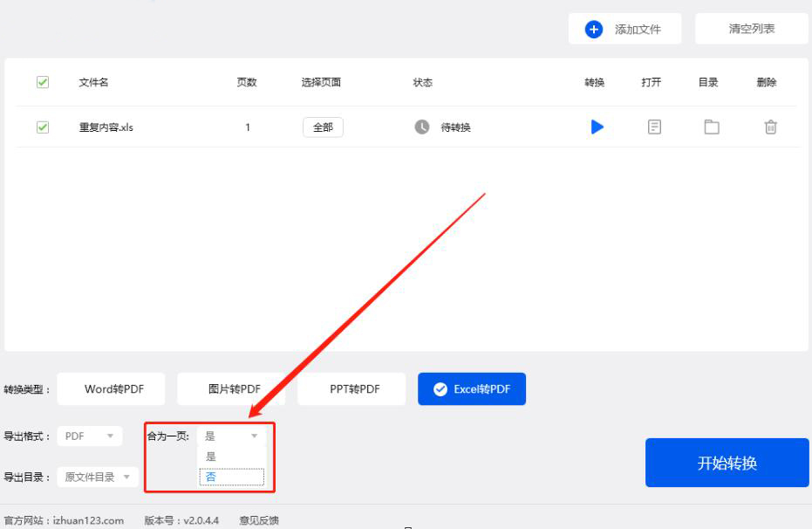This screenshot has width=812, height=529.
Task: Open the output folder icon for 重复内容.xls
Action: click(712, 127)
